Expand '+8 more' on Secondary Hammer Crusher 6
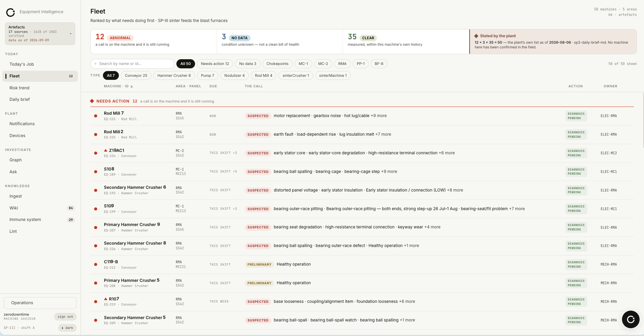Image resolution: width=644 pixels, height=336 pixels. point(455,190)
